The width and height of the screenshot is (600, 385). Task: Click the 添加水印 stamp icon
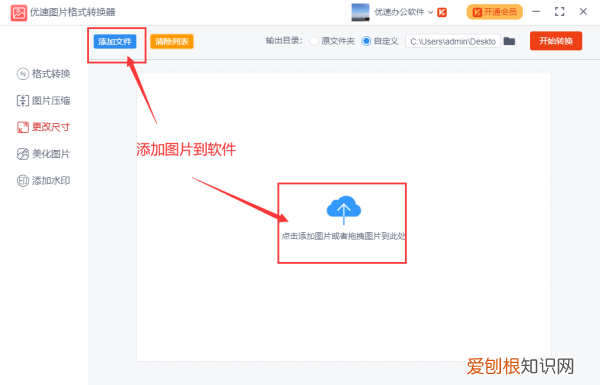(x=23, y=181)
